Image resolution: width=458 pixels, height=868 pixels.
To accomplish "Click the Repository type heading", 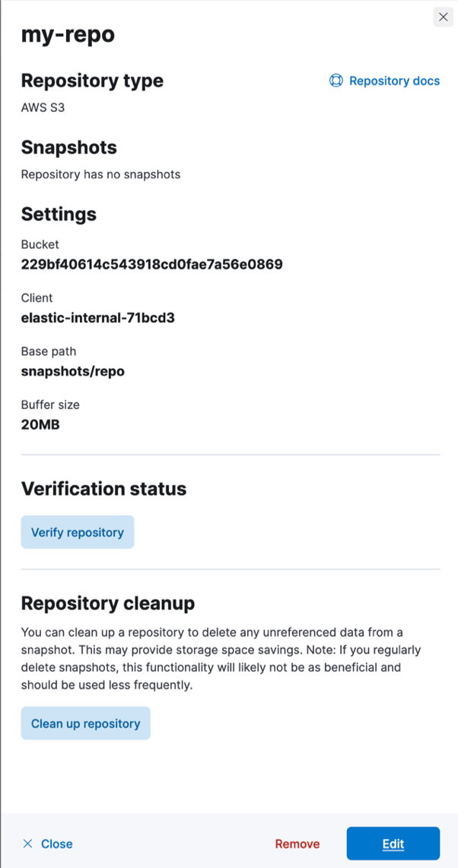I will pos(92,81).
